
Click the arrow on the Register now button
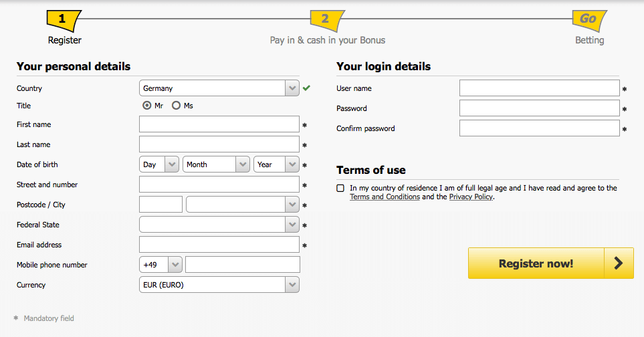point(619,263)
